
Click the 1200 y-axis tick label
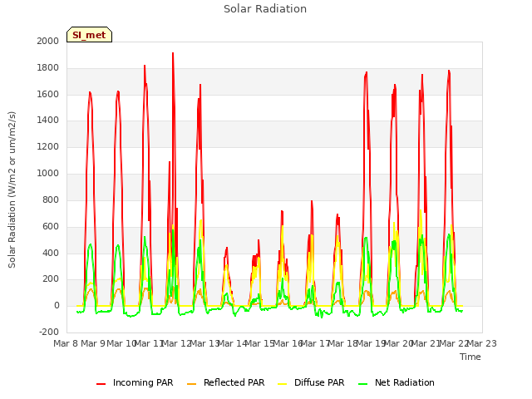click(48, 146)
